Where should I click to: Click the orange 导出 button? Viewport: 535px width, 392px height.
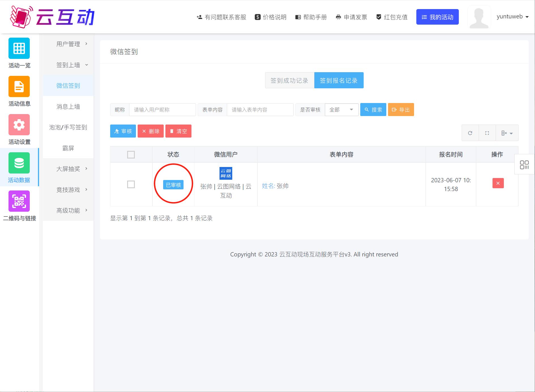coord(401,110)
